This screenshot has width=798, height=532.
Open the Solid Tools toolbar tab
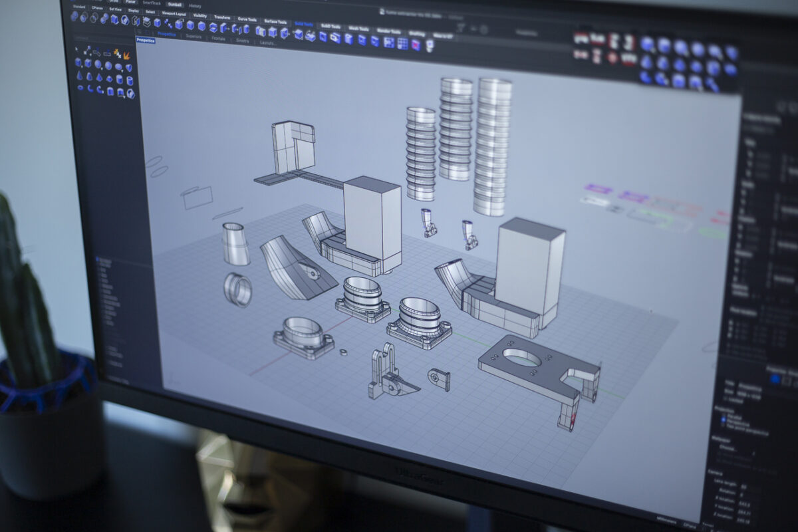[x=304, y=24]
